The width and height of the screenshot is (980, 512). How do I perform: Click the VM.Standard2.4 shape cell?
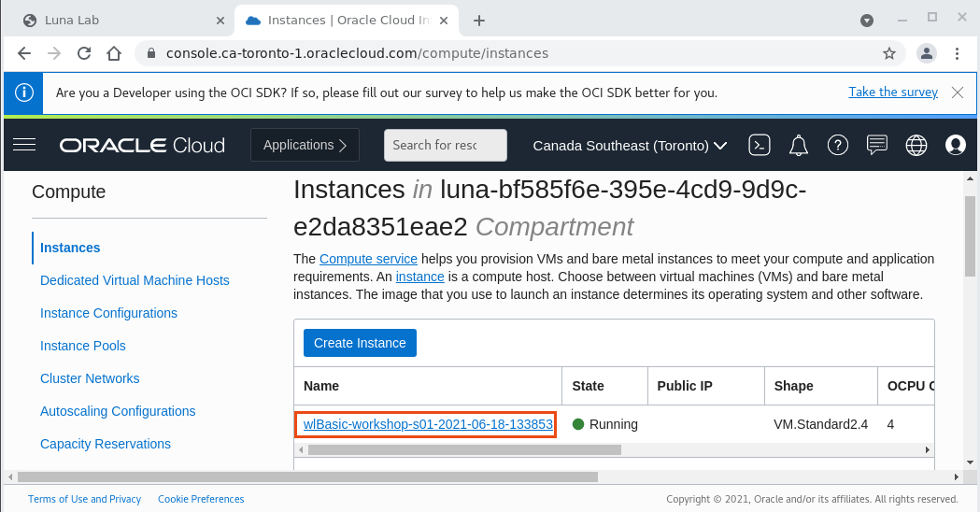pyautogui.click(x=820, y=424)
